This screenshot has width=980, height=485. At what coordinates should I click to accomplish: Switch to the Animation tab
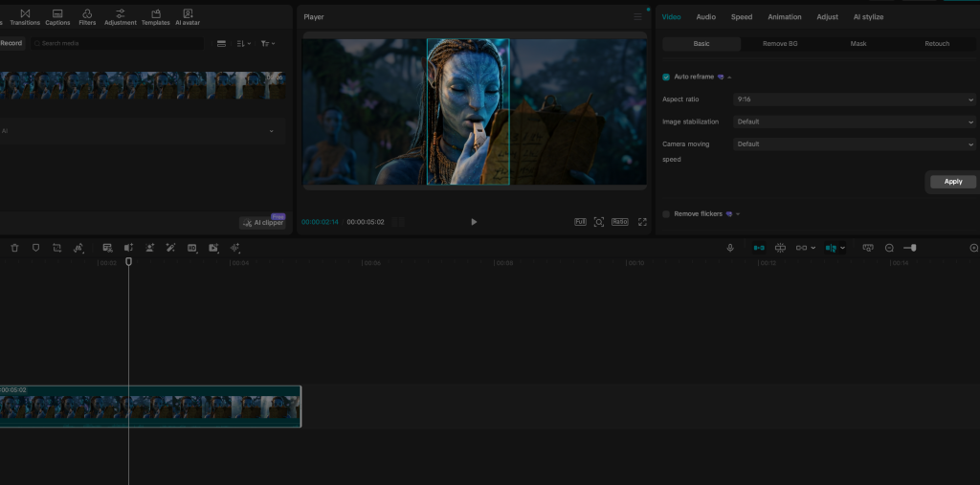[x=785, y=17]
